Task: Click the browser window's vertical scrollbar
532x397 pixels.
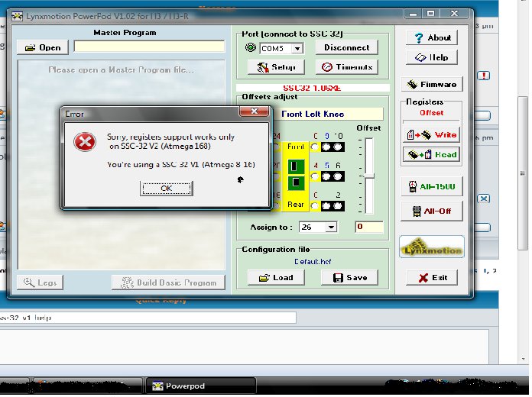Action: [x=523, y=173]
